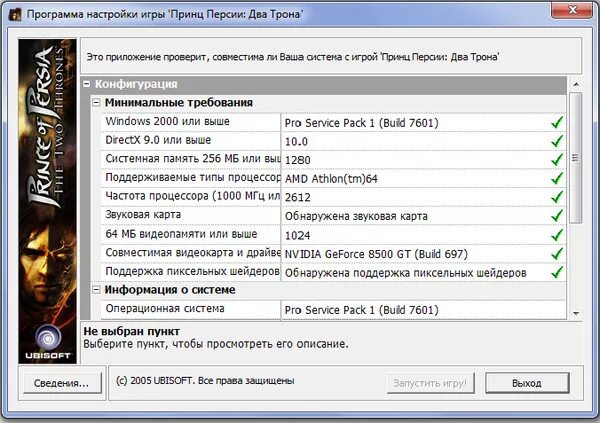Close the settings program window

coord(572,10)
